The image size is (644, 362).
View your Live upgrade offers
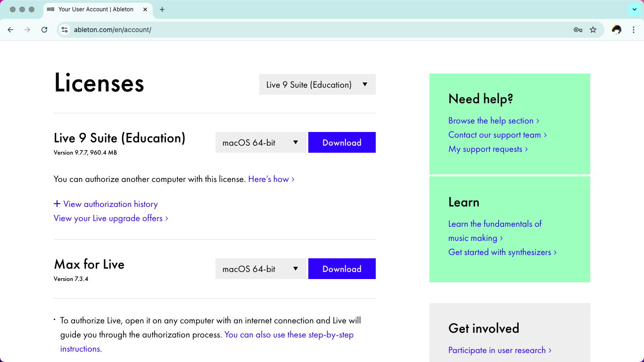[111, 218]
